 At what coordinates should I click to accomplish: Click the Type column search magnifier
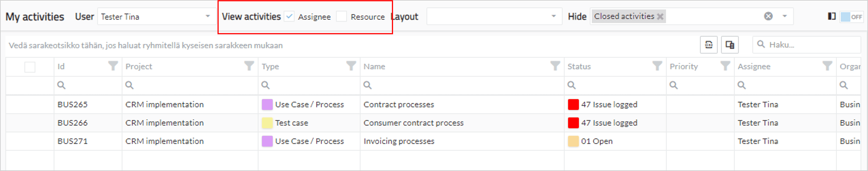pyautogui.click(x=266, y=85)
